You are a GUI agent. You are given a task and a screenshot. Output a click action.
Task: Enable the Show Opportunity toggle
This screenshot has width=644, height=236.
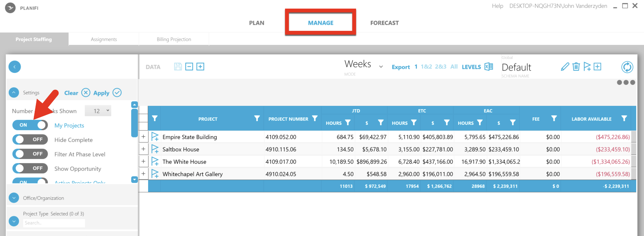click(30, 168)
